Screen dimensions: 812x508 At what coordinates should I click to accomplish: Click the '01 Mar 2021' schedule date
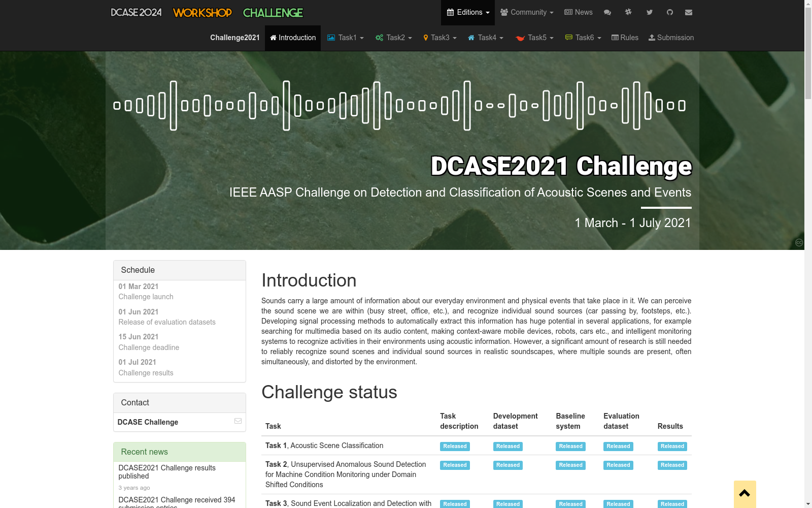click(139, 287)
